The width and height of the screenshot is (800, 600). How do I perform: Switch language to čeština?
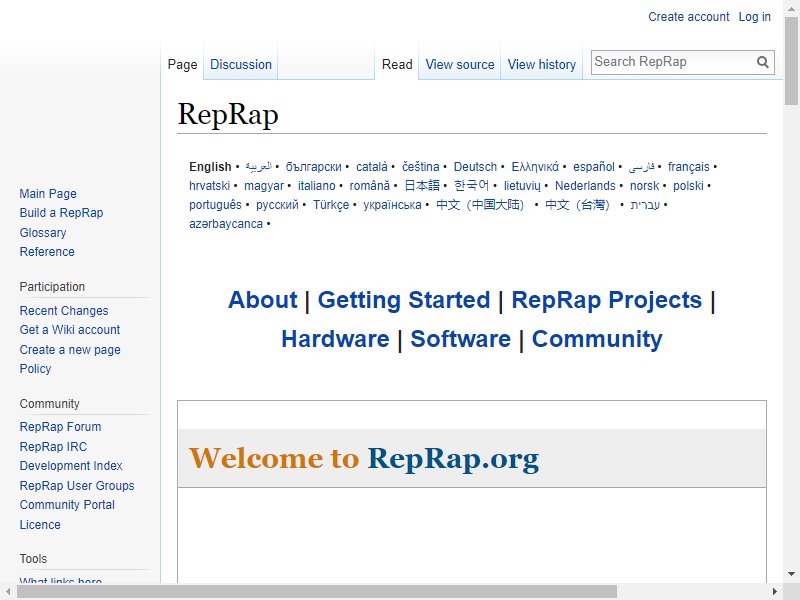(x=420, y=167)
